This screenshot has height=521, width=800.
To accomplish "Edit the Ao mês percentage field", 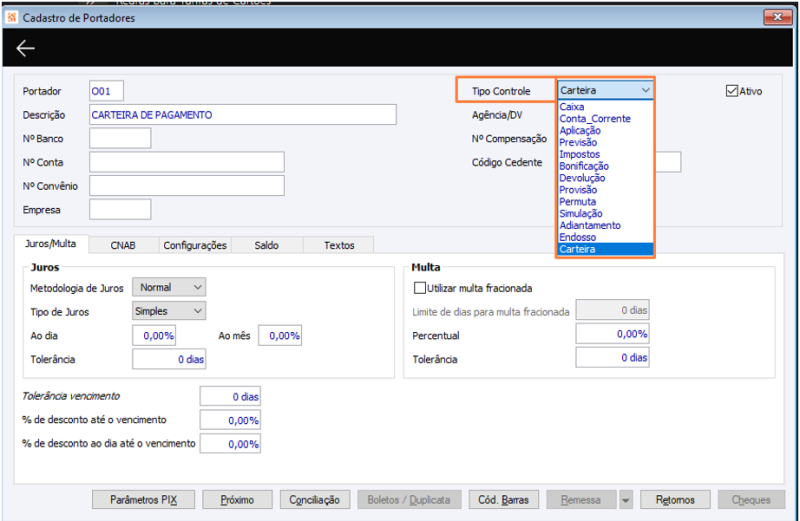I will pyautogui.click(x=280, y=335).
